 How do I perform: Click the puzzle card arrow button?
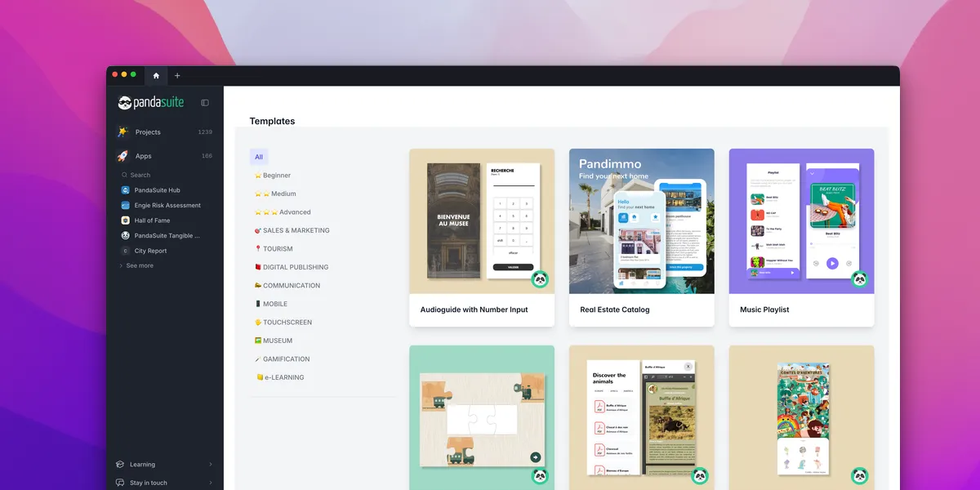coord(535,457)
